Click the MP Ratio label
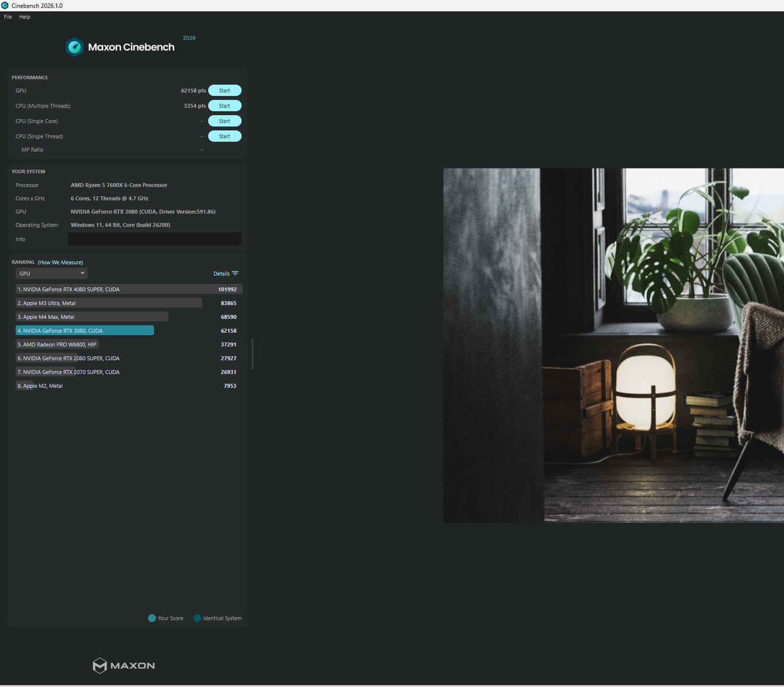784x687 pixels. (33, 149)
